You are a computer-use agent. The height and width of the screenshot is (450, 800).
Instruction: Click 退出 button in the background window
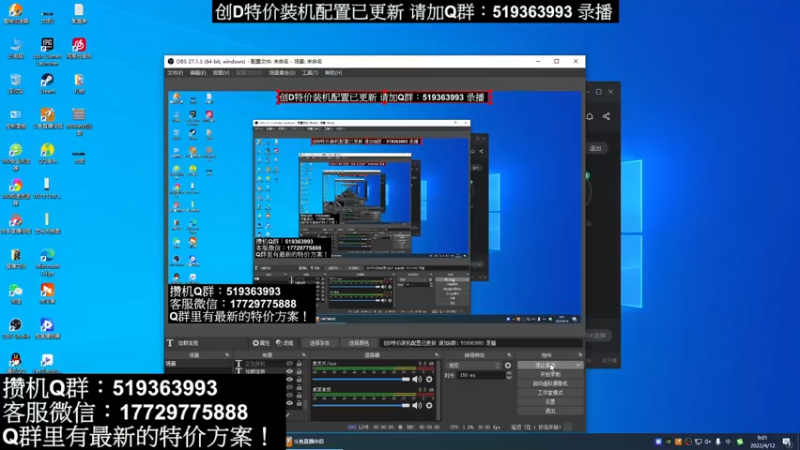pos(596,148)
